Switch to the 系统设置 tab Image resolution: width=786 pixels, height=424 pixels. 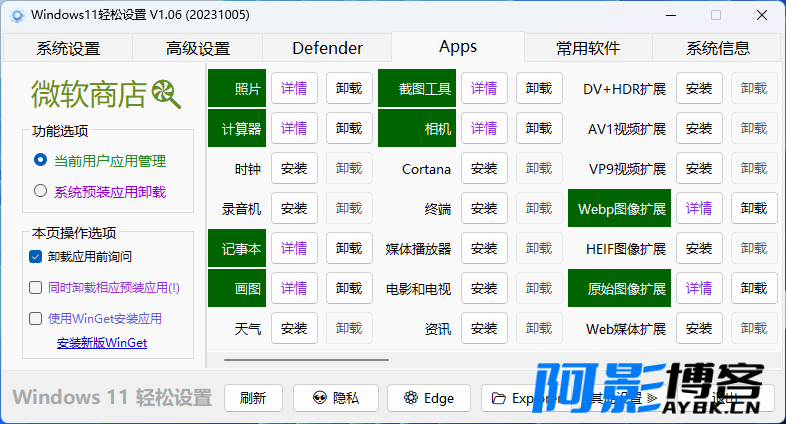68,48
